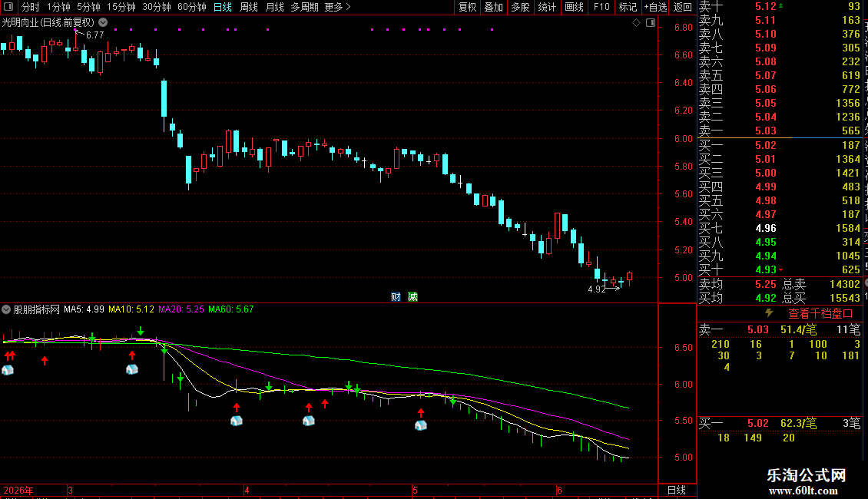Screen dimensions: 868x499
Task: Click the 减 holdings reduction marker
Action: (x=413, y=297)
